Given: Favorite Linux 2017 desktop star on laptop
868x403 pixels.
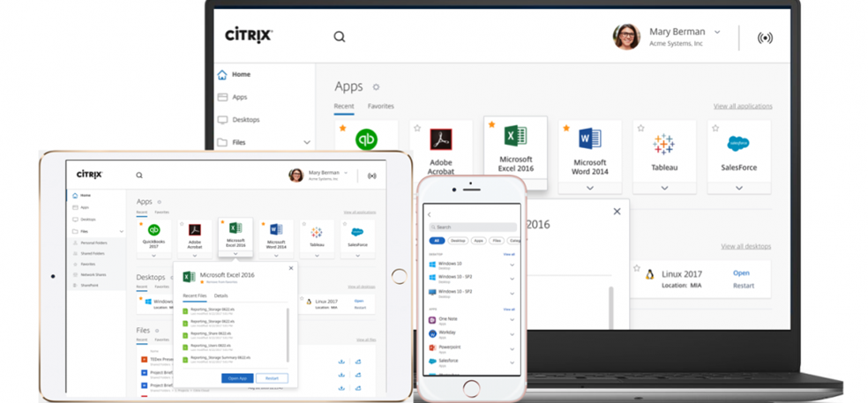Looking at the screenshot, I should 637,268.
